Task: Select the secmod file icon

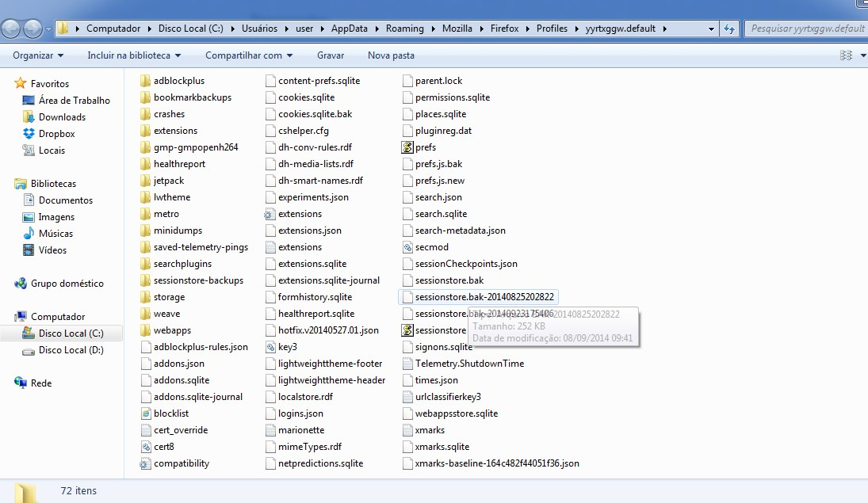Action: click(x=407, y=247)
